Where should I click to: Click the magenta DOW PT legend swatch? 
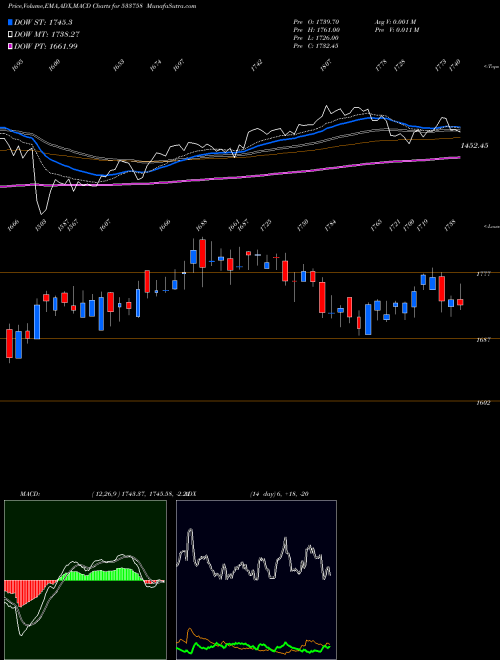[x=10, y=46]
